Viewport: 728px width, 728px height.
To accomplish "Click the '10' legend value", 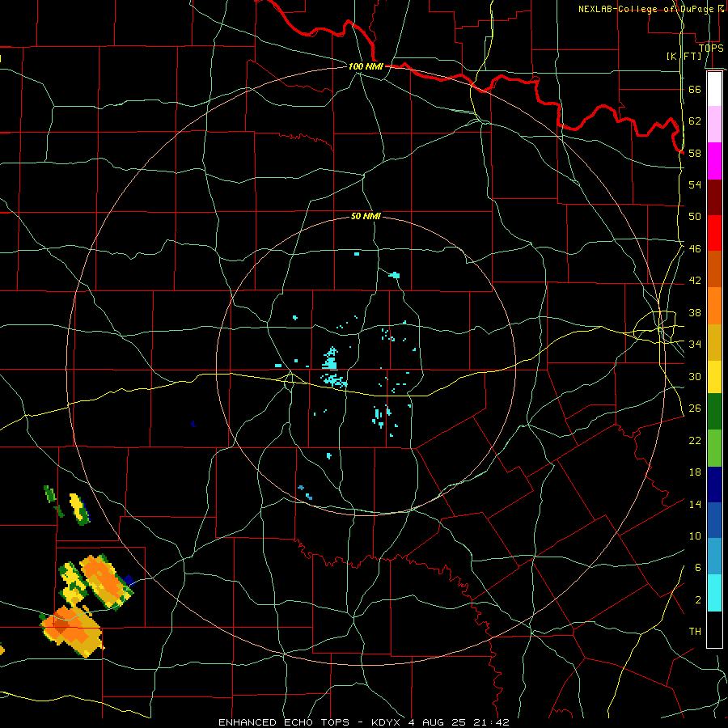I will coord(695,535).
